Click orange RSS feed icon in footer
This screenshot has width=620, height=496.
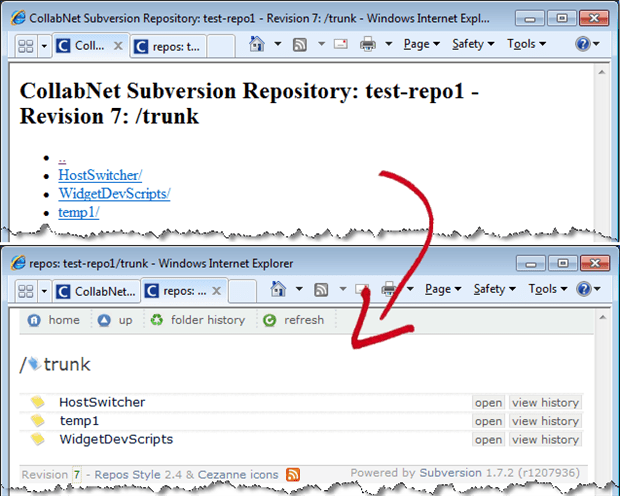pos(293,475)
